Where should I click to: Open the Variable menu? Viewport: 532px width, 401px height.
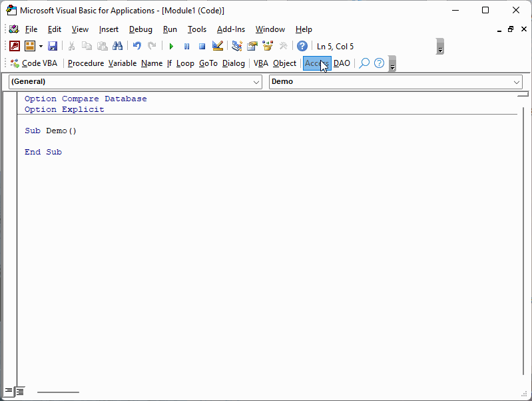123,63
